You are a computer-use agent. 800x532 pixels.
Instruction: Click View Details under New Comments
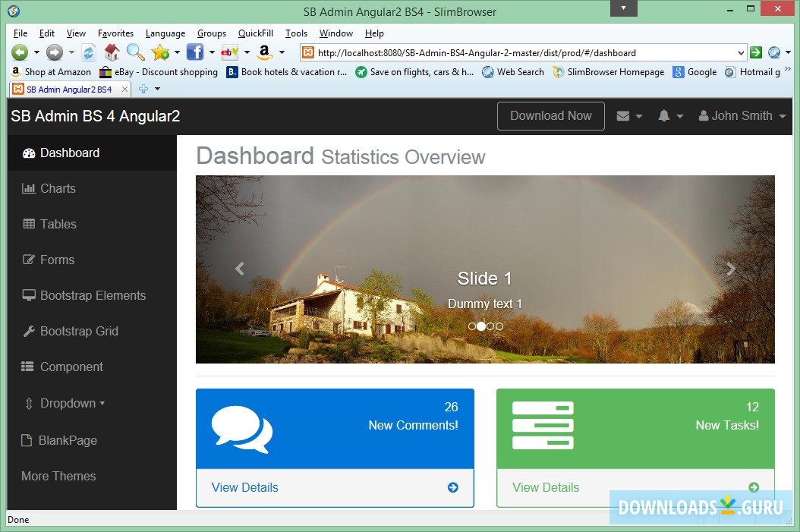coord(245,488)
